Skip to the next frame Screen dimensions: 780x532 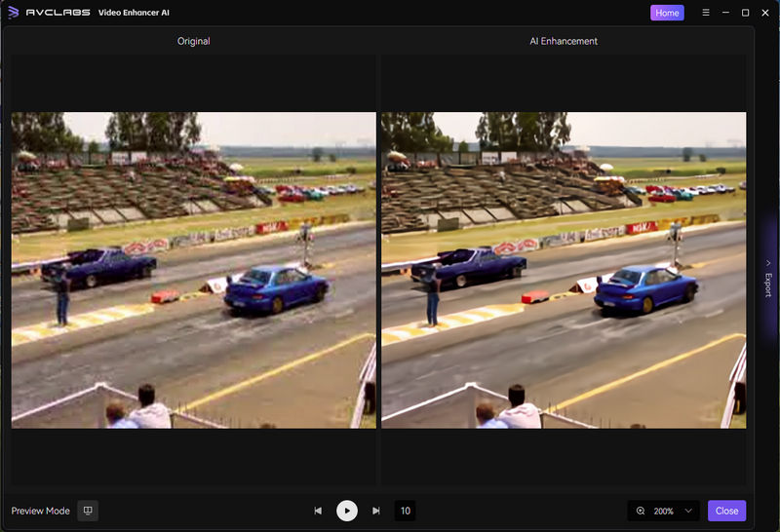coord(376,511)
